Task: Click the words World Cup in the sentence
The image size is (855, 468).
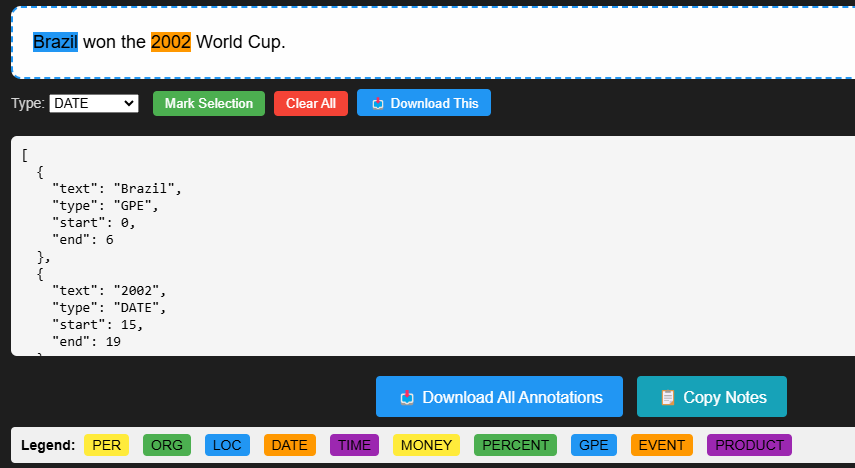Action: [x=238, y=42]
